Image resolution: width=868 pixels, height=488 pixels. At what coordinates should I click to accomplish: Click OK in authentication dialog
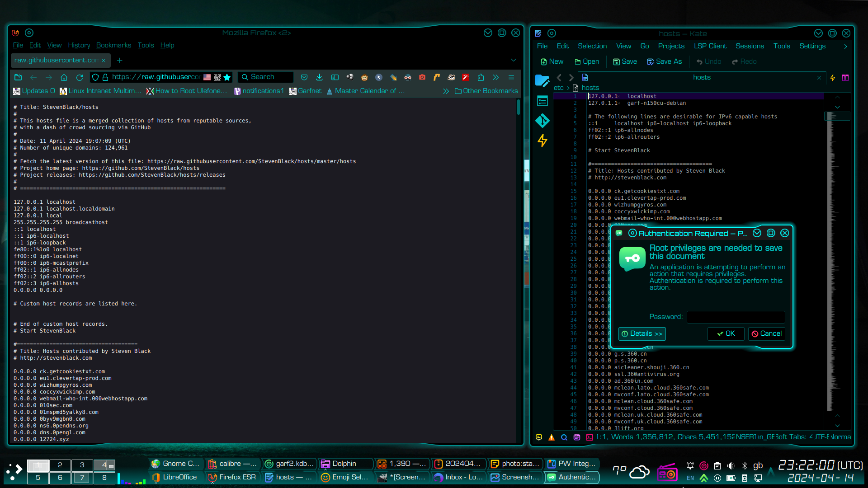[726, 334]
